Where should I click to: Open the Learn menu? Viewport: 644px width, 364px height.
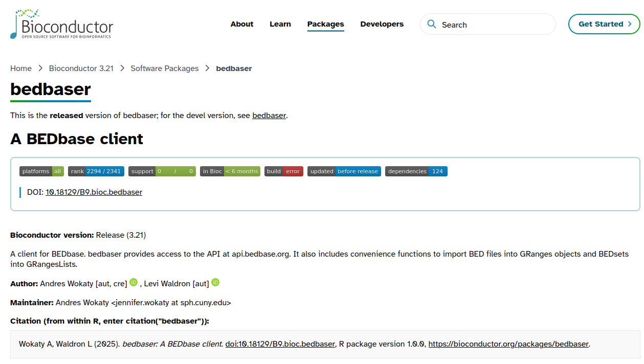[280, 24]
